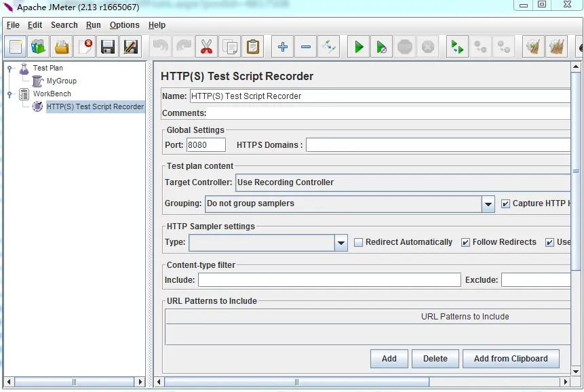Collapse all nodes with minus icon
Viewport: 584px width, 392px height.
[x=306, y=47]
